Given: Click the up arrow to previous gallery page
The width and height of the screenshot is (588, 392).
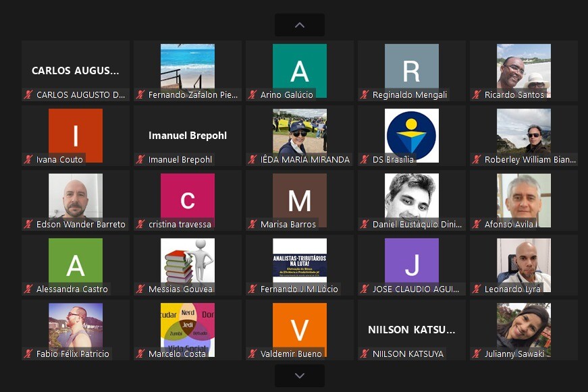Looking at the screenshot, I should (x=299, y=25).
